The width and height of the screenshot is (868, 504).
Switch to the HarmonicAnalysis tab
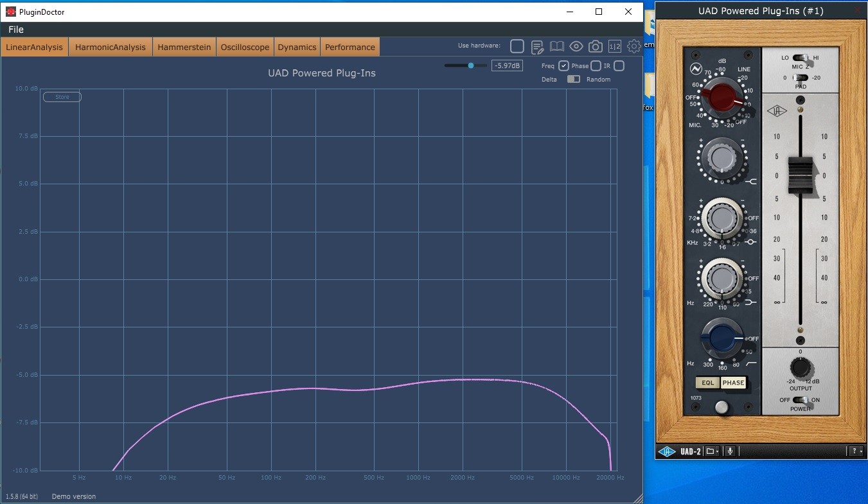point(111,47)
